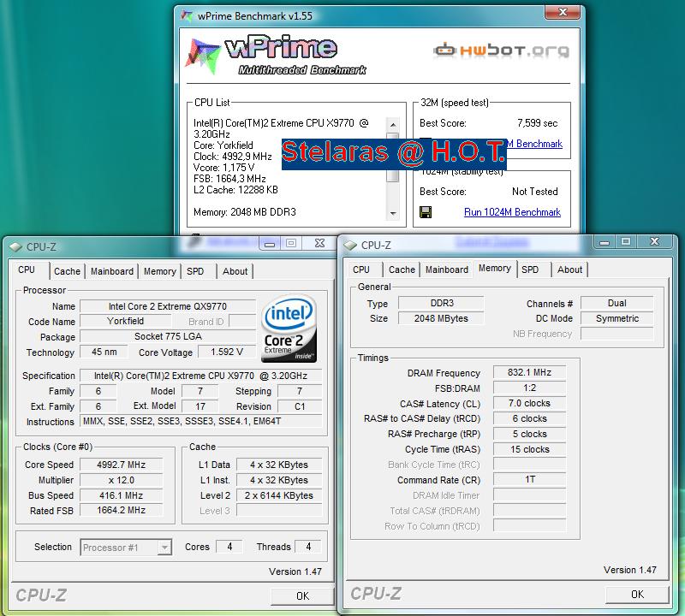Click the Rated FSB value '1664.2 MHz'
This screenshot has width=685, height=616.
(121, 511)
